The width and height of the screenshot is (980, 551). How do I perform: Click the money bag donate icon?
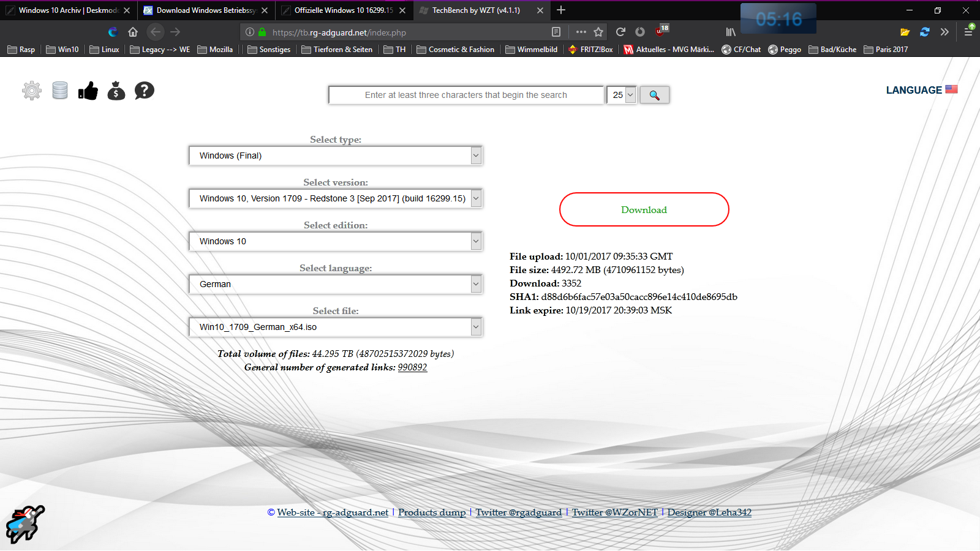116,91
